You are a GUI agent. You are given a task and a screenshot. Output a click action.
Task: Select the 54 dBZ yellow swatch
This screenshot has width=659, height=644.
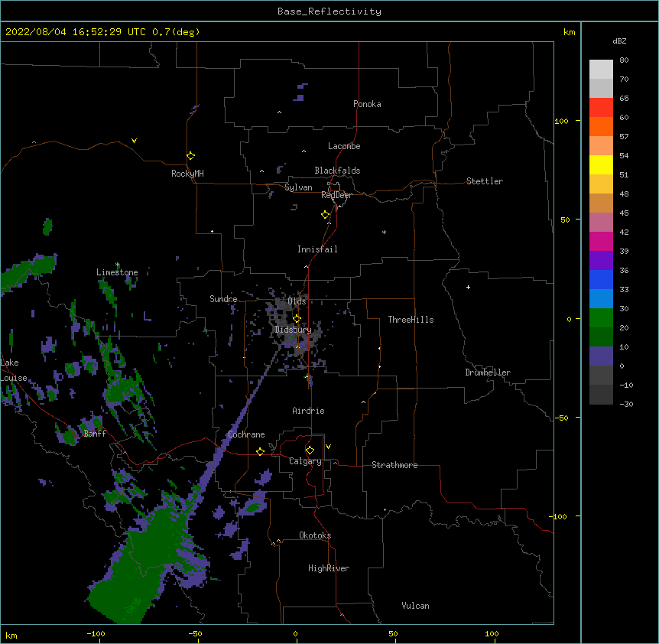tap(601, 164)
